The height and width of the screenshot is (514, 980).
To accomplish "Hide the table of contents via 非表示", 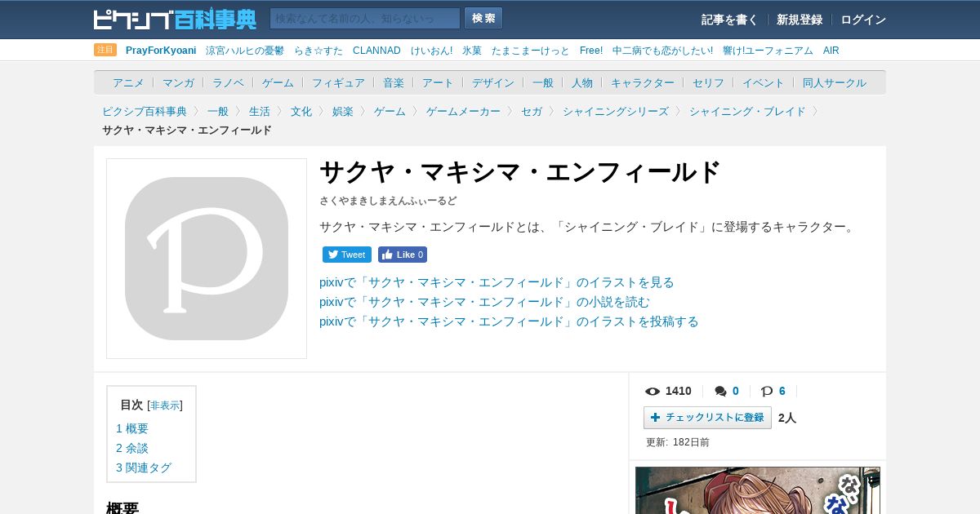I will click(165, 405).
